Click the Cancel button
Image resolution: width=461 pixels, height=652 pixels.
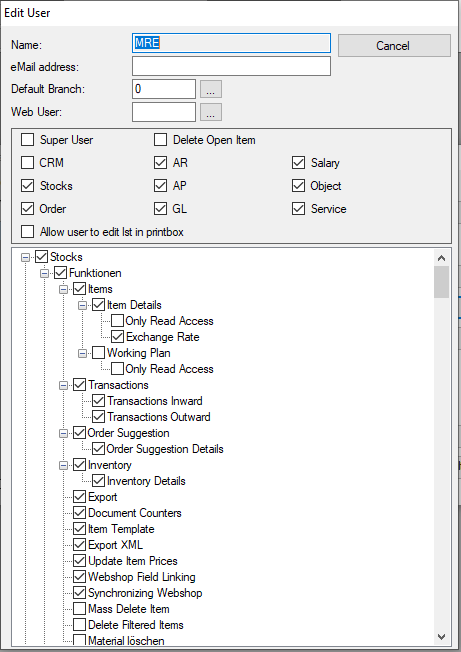point(394,45)
